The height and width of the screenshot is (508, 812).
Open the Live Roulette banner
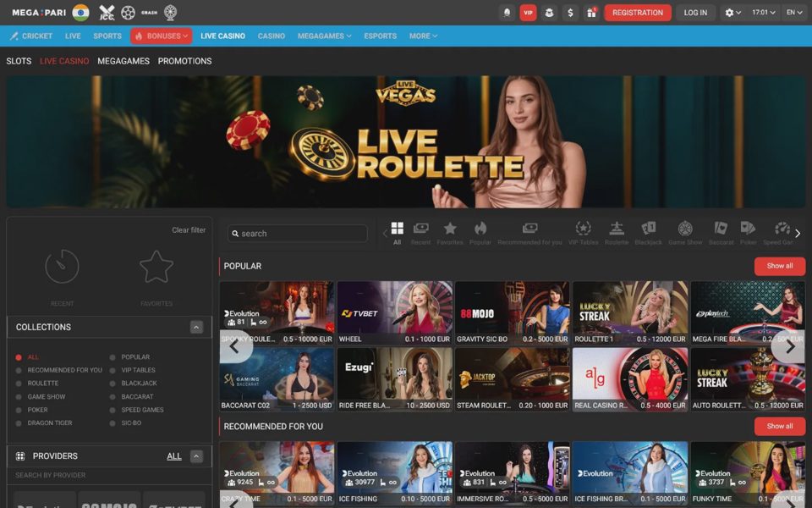[405, 142]
